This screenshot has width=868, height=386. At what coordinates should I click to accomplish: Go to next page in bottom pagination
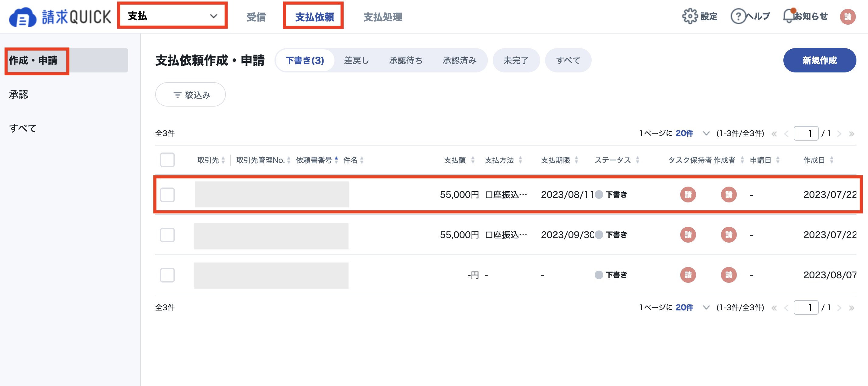point(839,308)
